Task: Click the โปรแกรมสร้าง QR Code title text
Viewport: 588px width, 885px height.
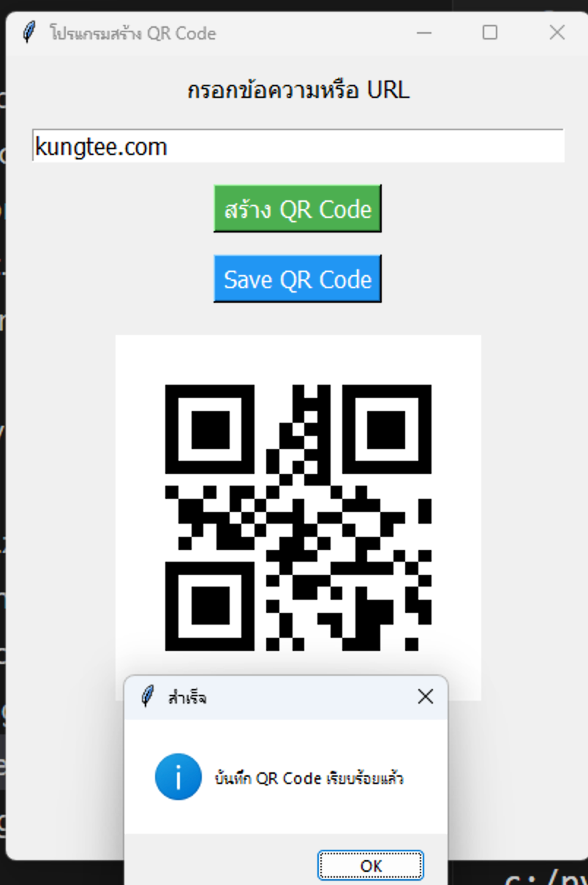Action: click(133, 34)
